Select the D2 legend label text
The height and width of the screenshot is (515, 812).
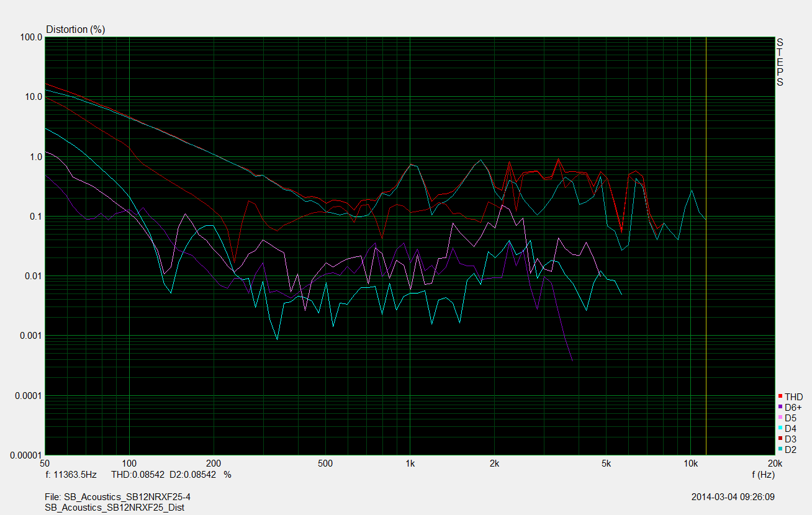[x=790, y=450]
